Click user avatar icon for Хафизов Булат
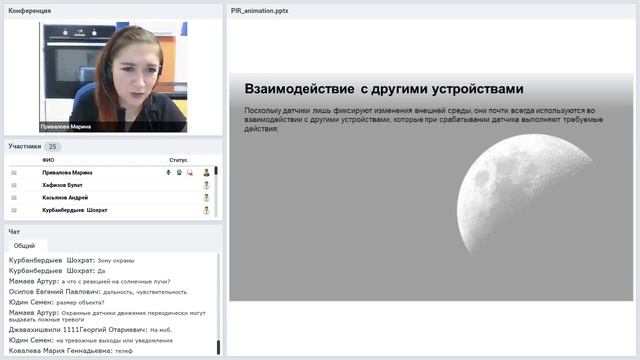This screenshot has width=640, height=360. coord(207,185)
